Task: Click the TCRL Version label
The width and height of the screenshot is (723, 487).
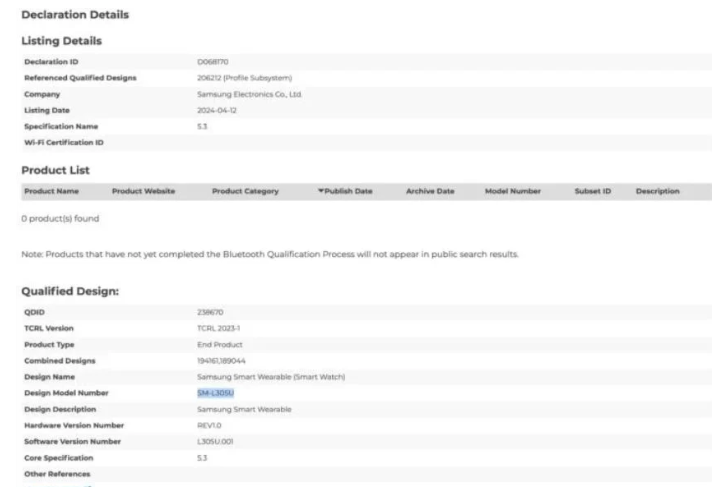Action: pyautogui.click(x=49, y=328)
